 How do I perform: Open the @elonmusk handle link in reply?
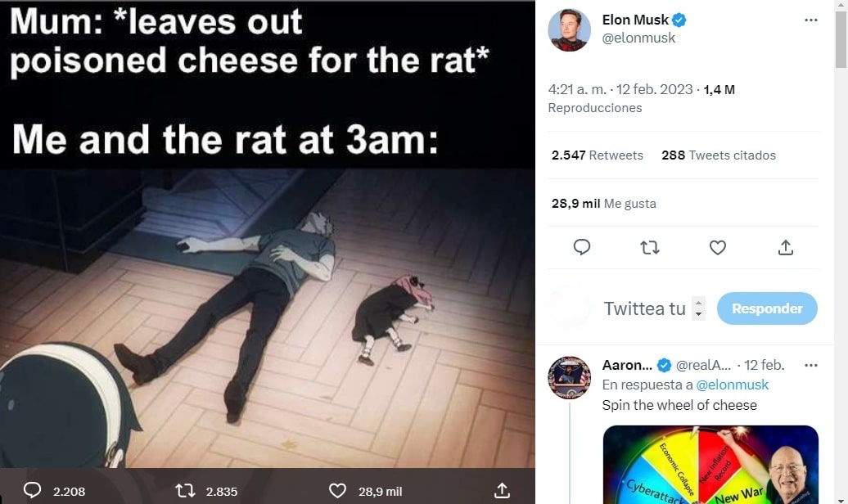(x=733, y=385)
